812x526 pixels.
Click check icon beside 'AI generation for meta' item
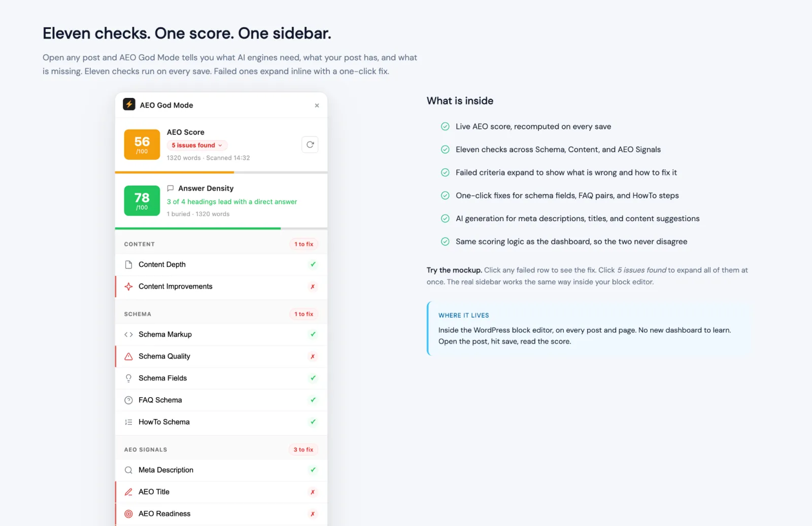click(445, 218)
